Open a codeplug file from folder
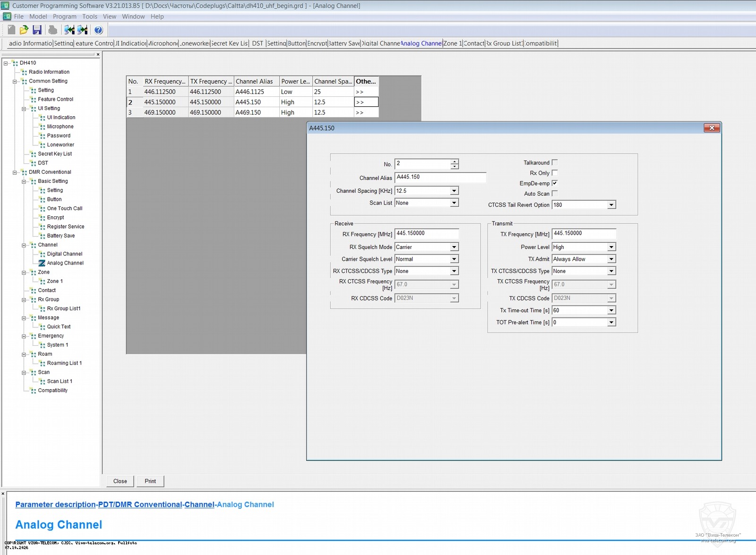Screen dimensions: 756x555 pos(24,30)
